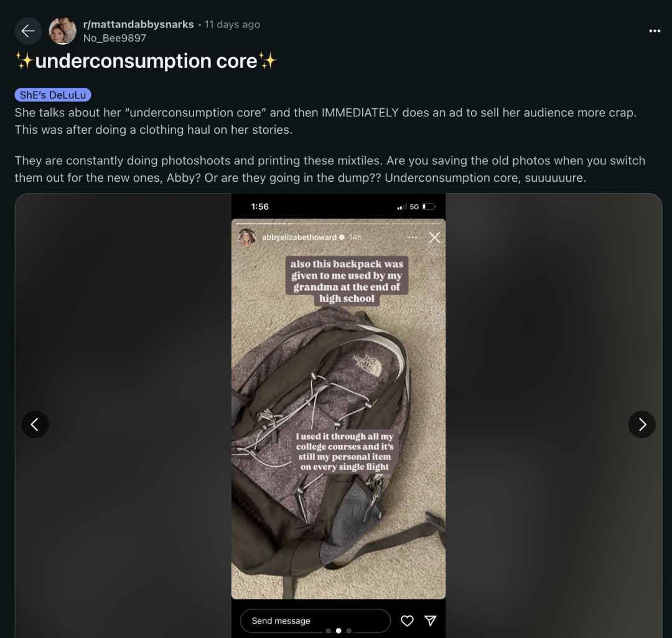Share the story using the paper plane icon
Screen dimensions: 672x638
tap(431, 621)
